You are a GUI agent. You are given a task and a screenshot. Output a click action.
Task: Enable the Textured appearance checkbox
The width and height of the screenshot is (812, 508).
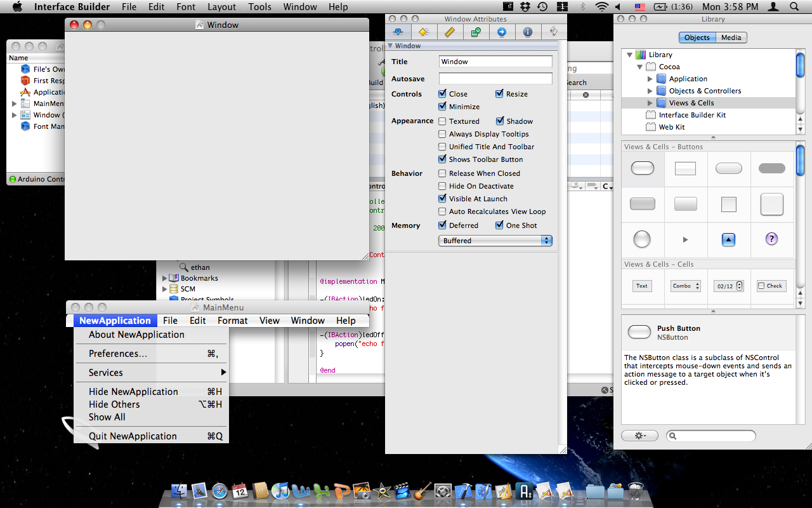click(x=442, y=121)
